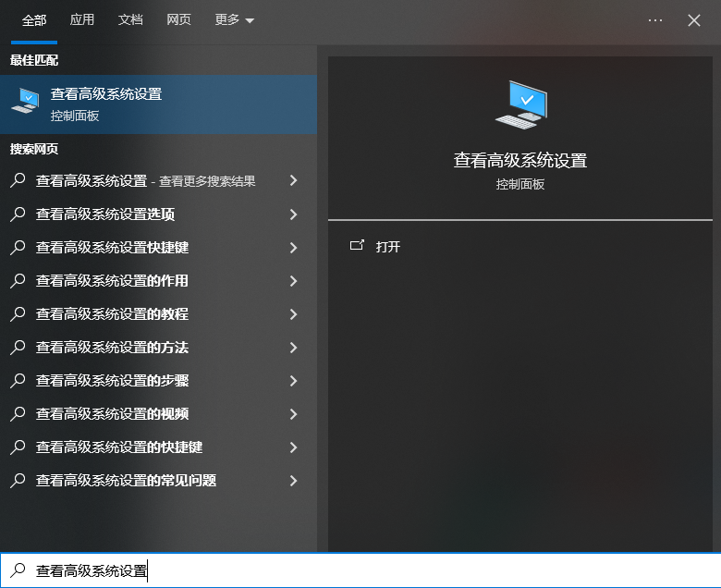Click search icon beside 查看高级系统设置的方法
This screenshot has height=588, width=721.
pyautogui.click(x=18, y=347)
